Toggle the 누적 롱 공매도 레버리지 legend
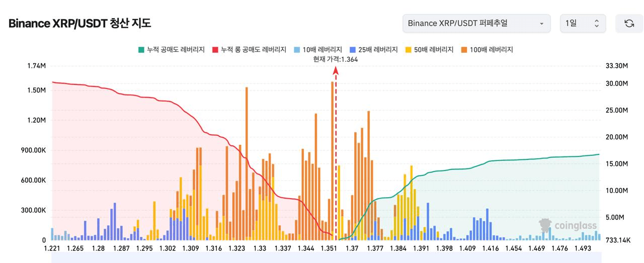 tap(249, 50)
